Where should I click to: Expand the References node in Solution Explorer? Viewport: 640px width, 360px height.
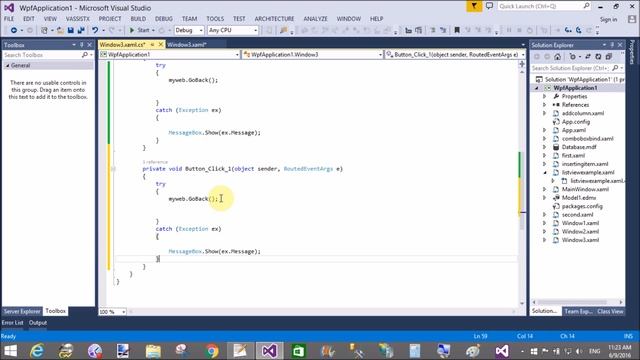click(544, 105)
